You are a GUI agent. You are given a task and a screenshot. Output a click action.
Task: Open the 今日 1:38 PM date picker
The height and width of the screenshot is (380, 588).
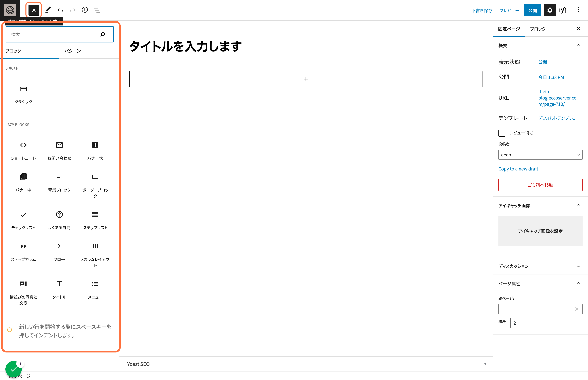pyautogui.click(x=551, y=77)
